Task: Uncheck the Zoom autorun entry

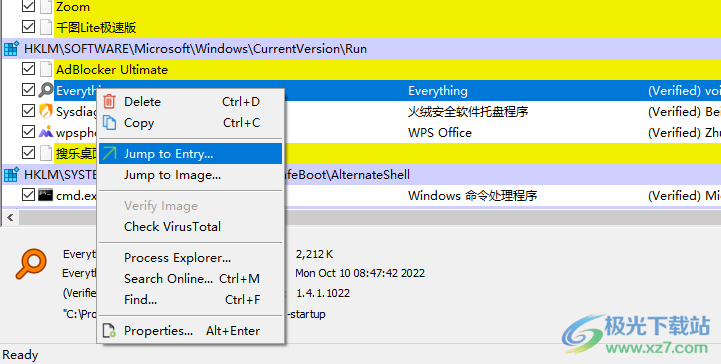Action: coord(29,6)
